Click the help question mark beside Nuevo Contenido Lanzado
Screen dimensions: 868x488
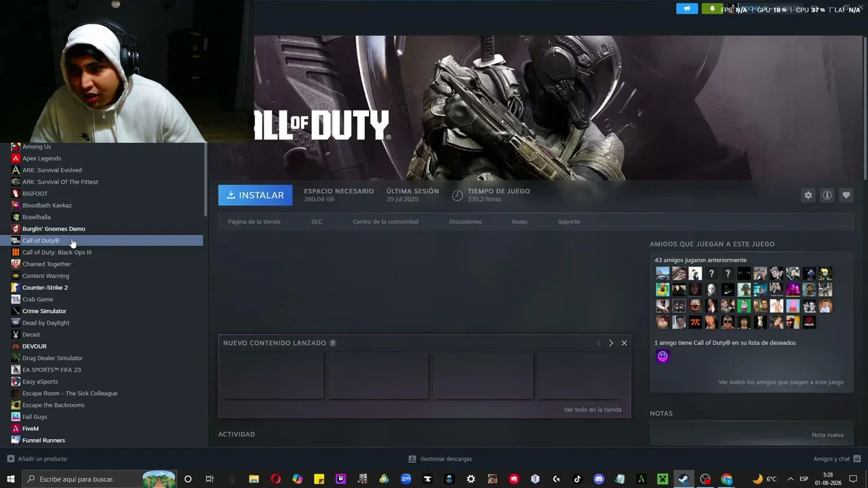[x=332, y=343]
